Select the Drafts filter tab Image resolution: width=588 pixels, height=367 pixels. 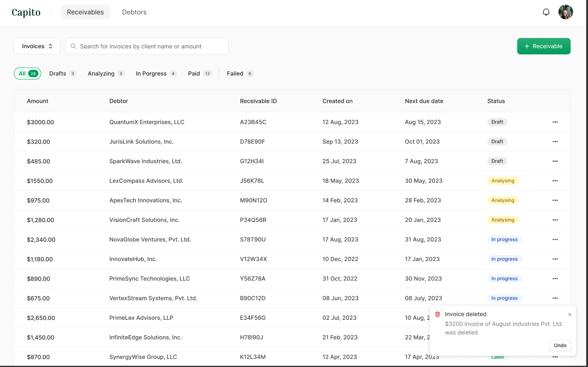click(x=63, y=74)
